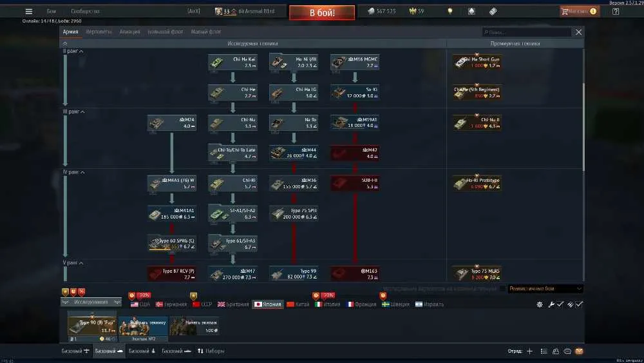The image size is (644, 363).
Task: Select the So-Ki vehicle card
Action: coord(355,92)
